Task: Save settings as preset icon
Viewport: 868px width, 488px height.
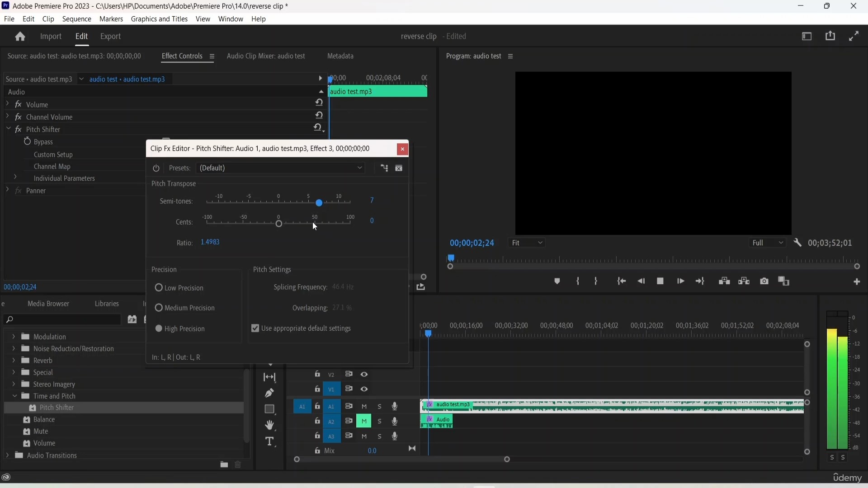Action: (x=385, y=169)
